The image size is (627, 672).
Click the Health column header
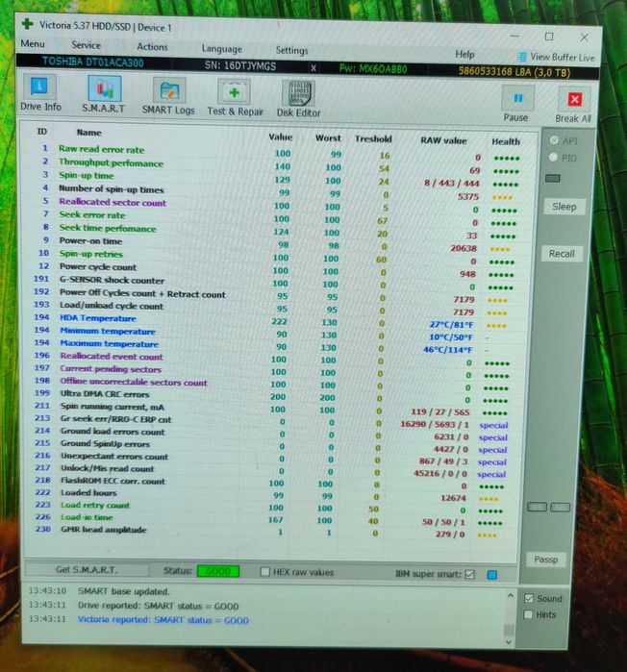[x=506, y=141]
